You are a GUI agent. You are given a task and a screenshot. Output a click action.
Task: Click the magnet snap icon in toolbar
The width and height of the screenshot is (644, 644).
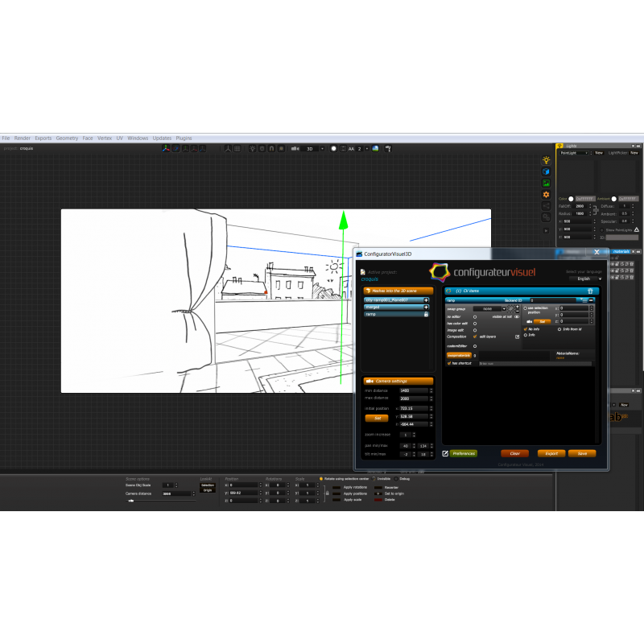coord(271,148)
